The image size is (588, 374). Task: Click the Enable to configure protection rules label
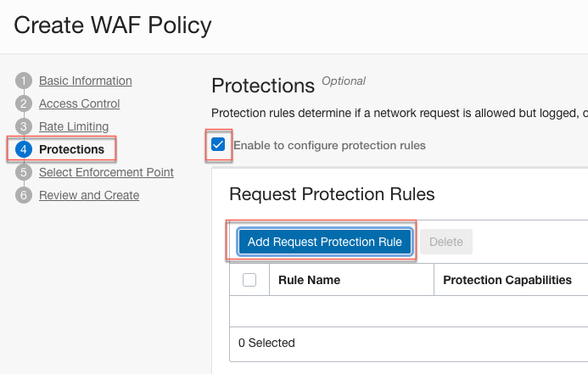(x=329, y=145)
